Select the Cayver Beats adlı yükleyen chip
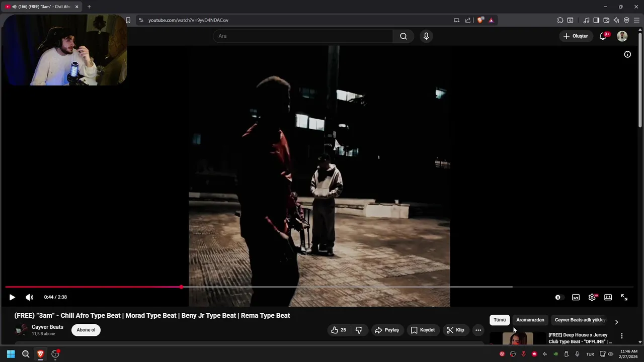 pyautogui.click(x=580, y=320)
